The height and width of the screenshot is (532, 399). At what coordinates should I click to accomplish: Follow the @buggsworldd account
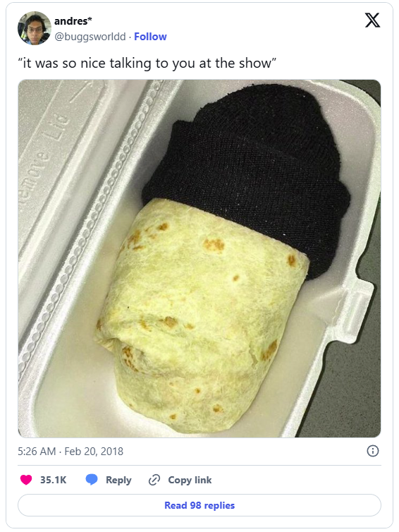(150, 36)
